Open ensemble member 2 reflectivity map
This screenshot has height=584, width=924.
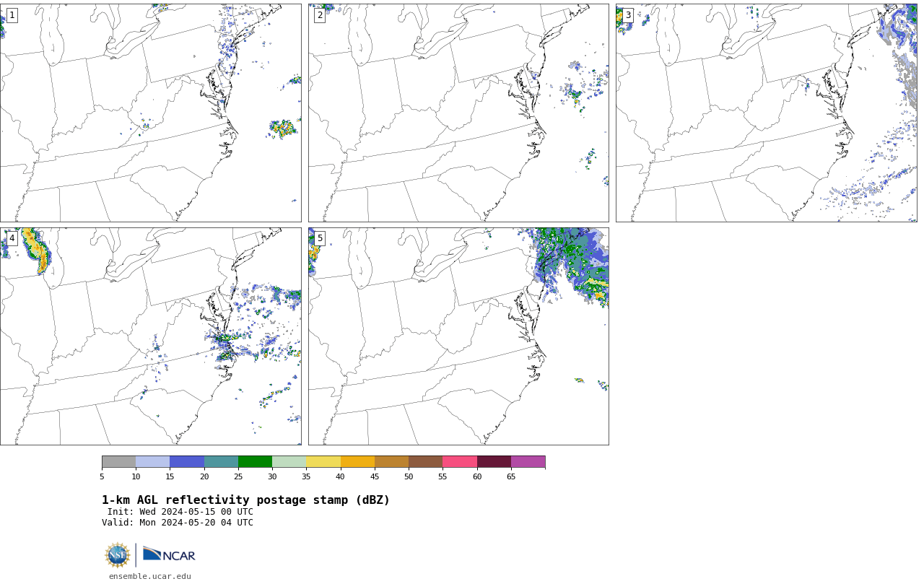(x=458, y=113)
